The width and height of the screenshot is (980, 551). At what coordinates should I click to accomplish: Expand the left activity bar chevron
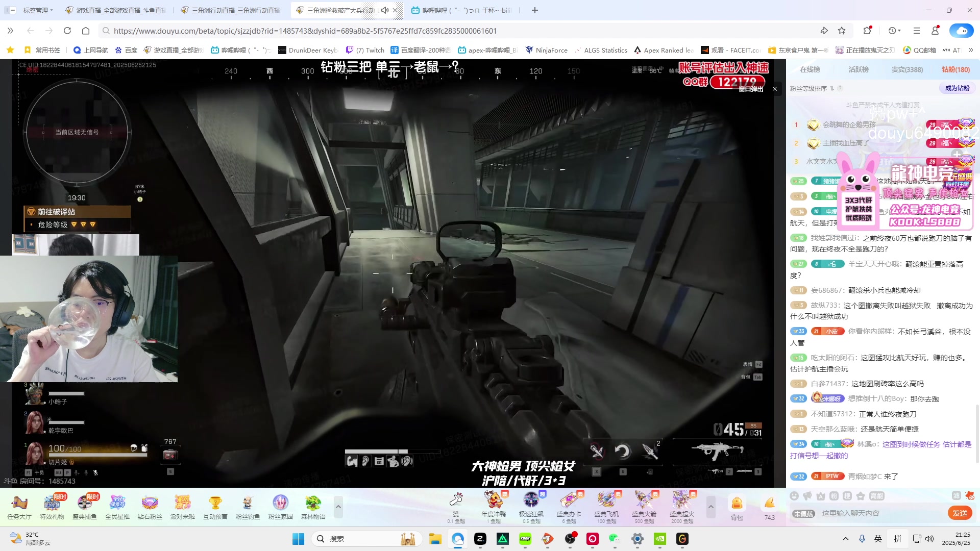[x=338, y=507]
